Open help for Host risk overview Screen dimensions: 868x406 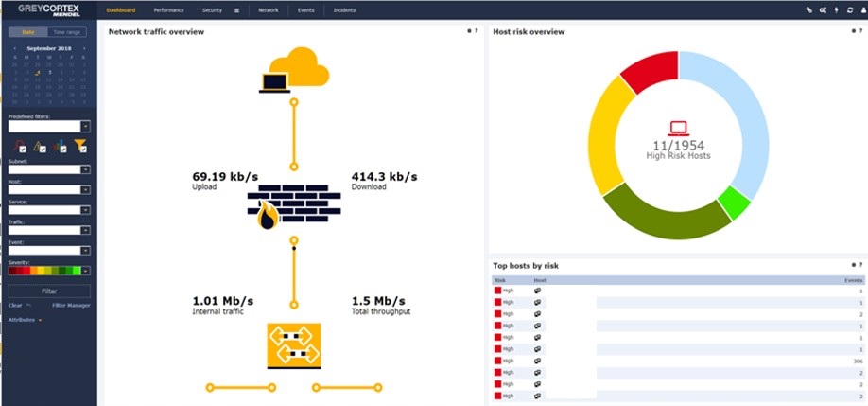861,31
